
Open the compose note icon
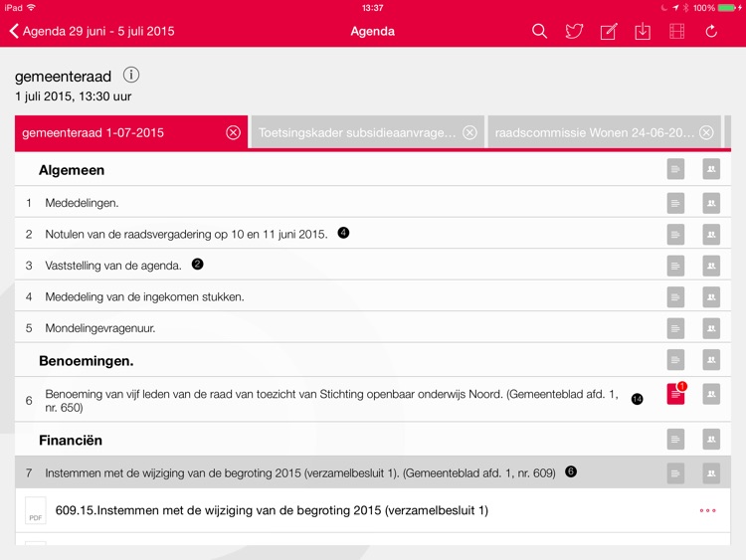(x=609, y=31)
